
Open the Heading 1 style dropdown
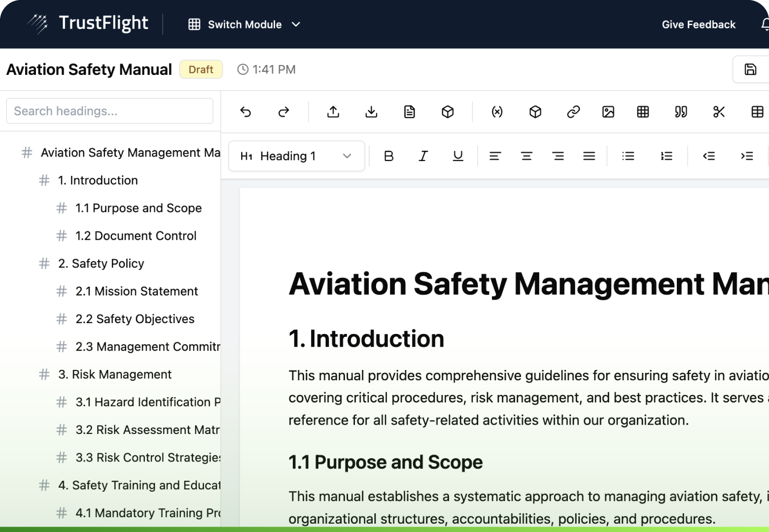point(296,156)
